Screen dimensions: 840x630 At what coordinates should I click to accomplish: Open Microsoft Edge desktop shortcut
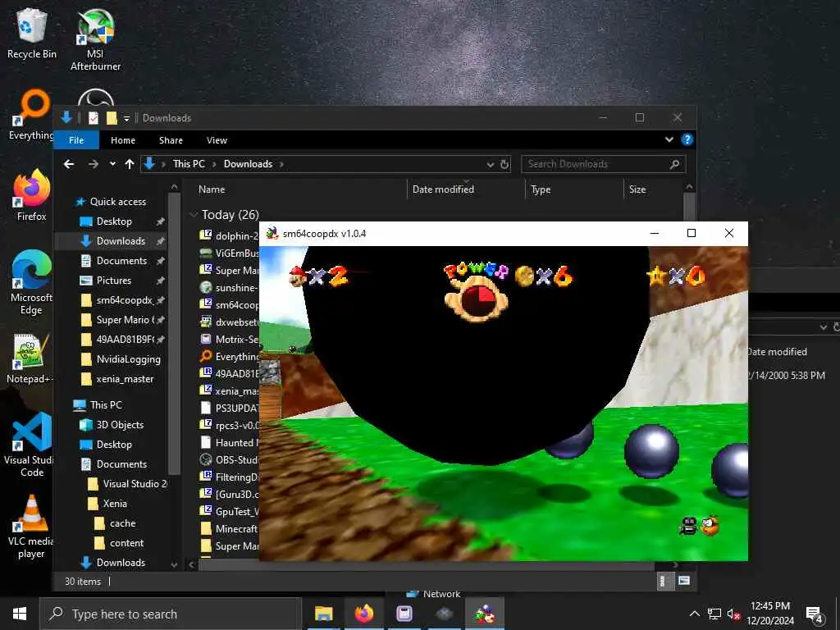(x=32, y=282)
